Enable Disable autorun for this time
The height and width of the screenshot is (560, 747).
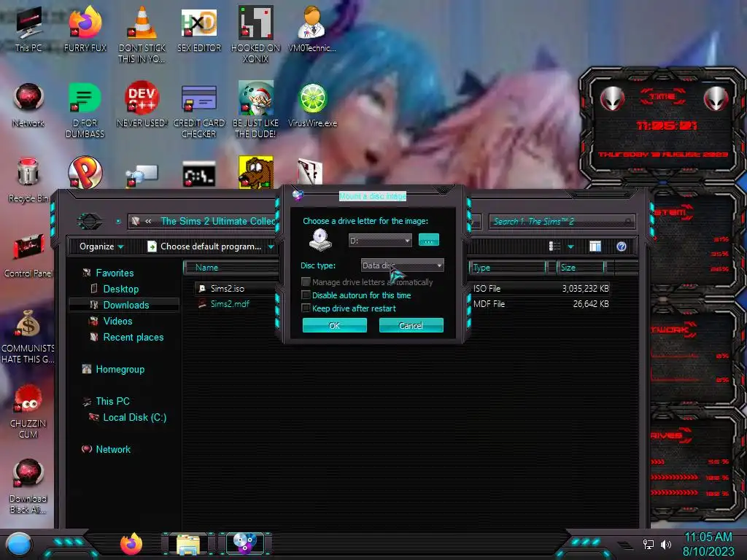306,295
